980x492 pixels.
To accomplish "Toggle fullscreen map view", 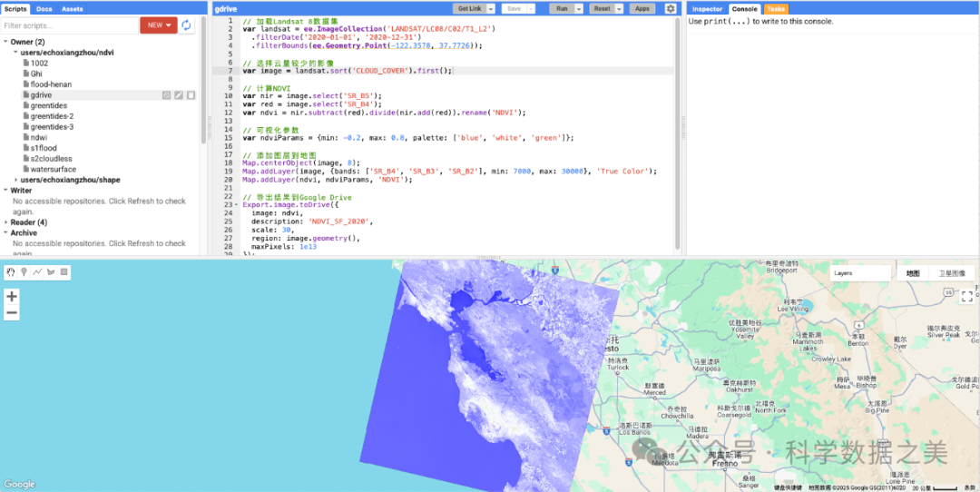I will [966, 295].
